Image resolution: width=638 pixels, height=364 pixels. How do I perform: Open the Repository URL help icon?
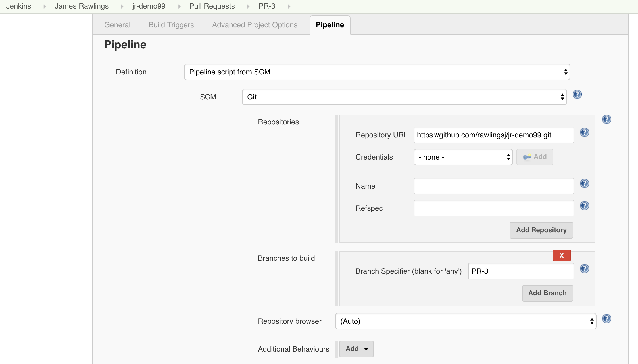[585, 132]
